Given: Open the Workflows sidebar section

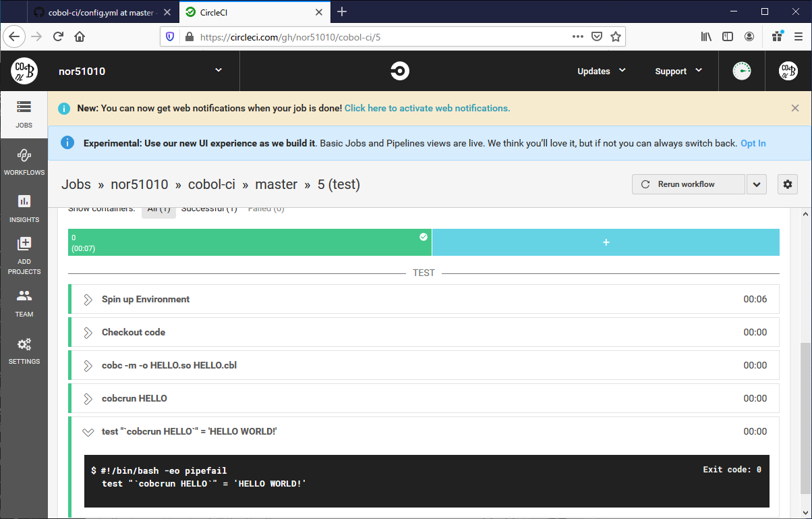Looking at the screenshot, I should [24, 162].
